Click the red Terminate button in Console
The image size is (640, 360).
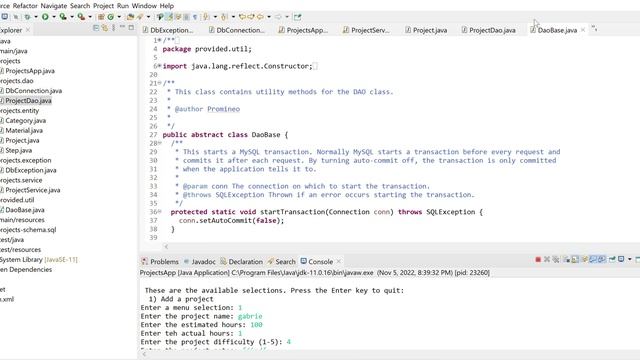(538, 260)
